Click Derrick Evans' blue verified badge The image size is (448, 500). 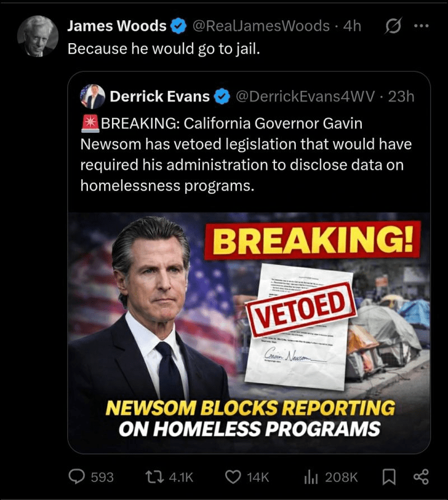point(222,97)
